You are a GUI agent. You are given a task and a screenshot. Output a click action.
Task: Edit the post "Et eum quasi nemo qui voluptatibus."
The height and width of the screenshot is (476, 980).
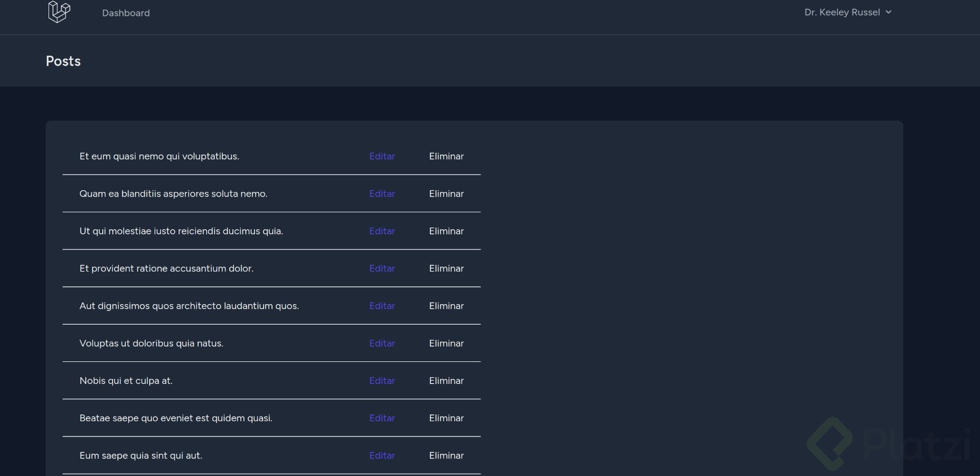coord(382,156)
